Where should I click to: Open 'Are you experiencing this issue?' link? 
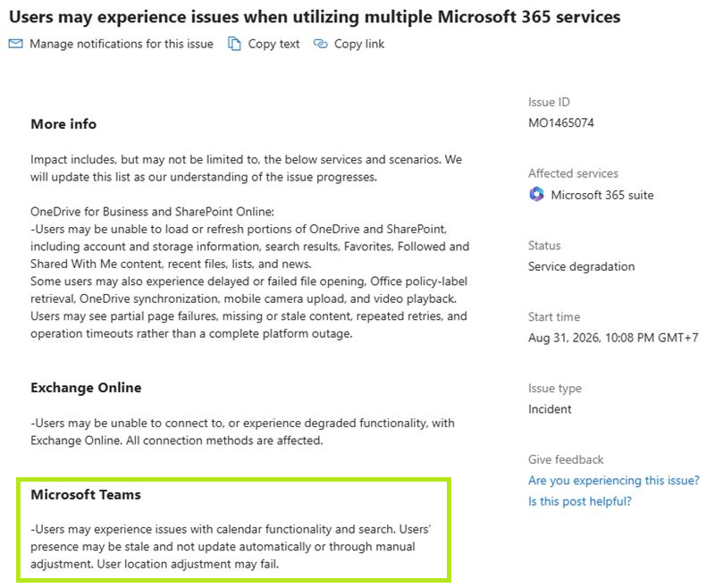[613, 481]
